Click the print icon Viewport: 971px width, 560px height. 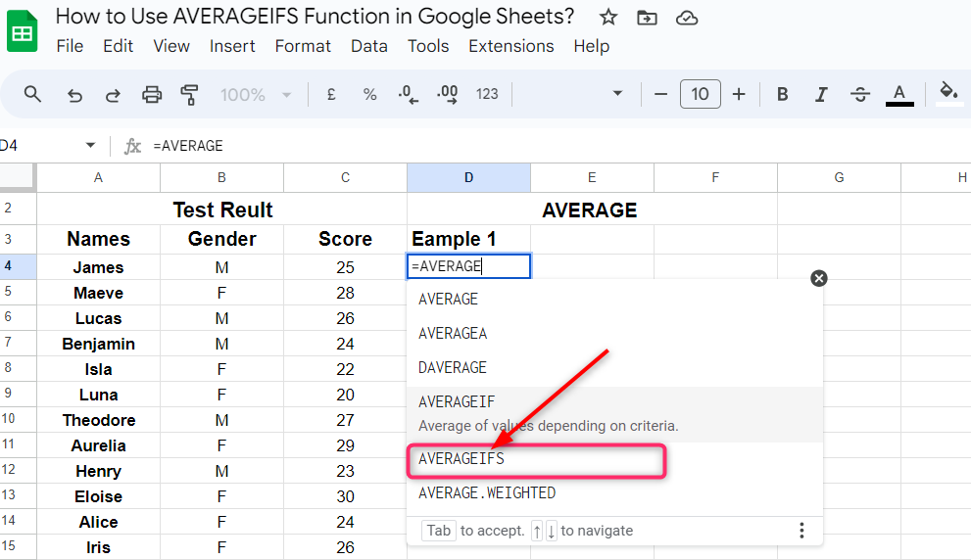coord(152,95)
